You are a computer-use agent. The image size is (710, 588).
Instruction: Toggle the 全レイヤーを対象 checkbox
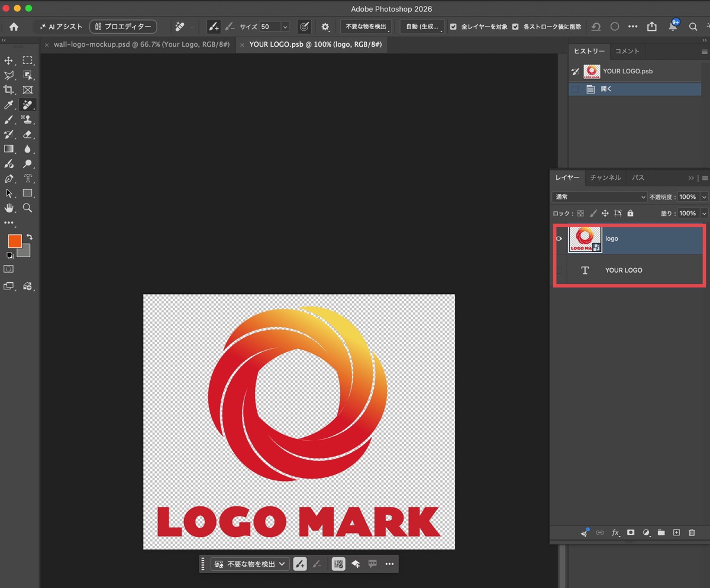pyautogui.click(x=453, y=27)
